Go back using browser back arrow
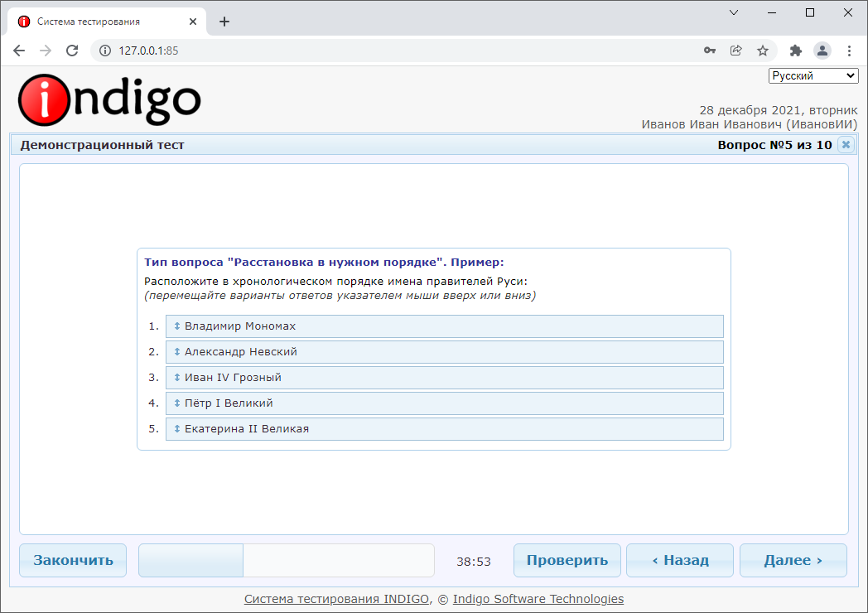 click(x=19, y=51)
